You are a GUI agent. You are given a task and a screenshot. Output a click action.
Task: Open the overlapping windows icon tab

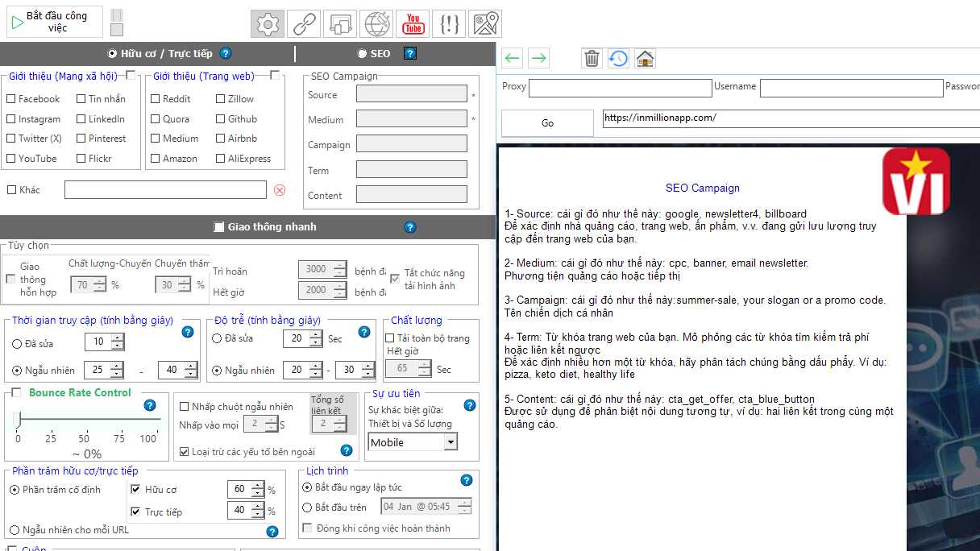pos(340,24)
